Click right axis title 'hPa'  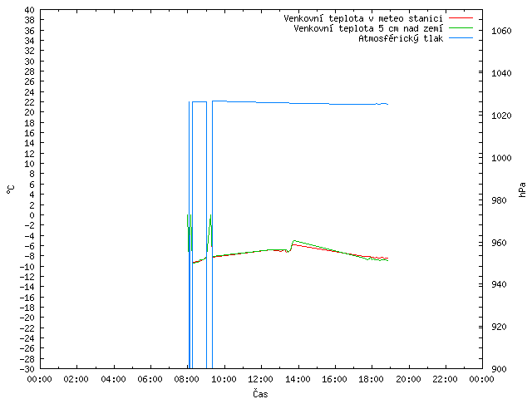click(522, 190)
